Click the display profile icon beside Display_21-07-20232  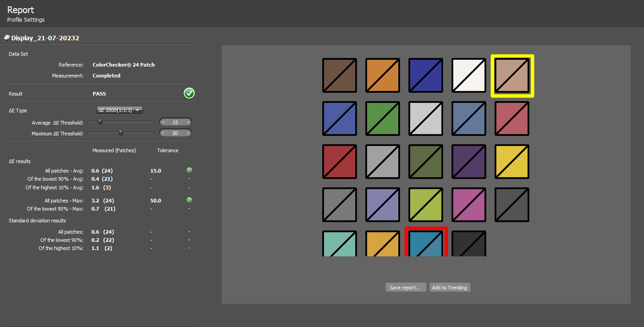(7, 38)
